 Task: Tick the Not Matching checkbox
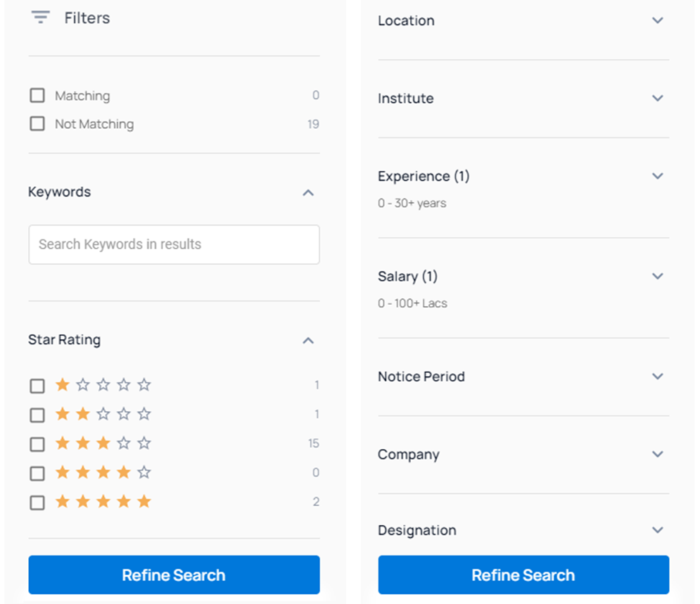click(x=37, y=123)
